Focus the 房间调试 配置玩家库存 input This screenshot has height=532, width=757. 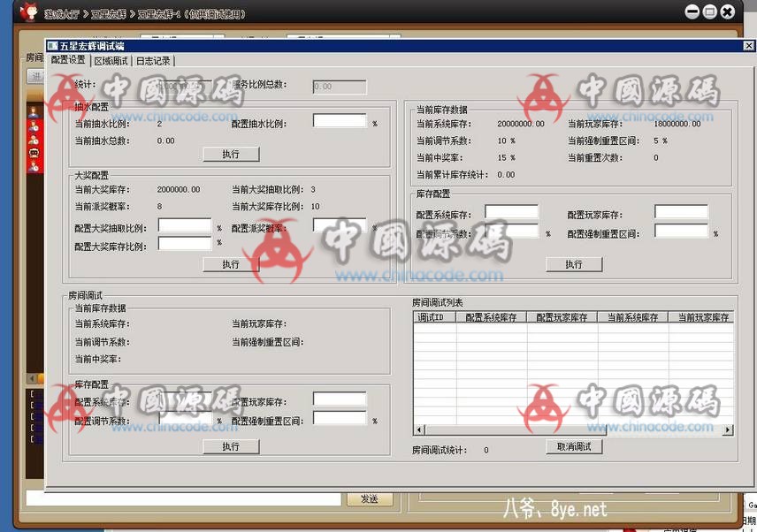340,399
